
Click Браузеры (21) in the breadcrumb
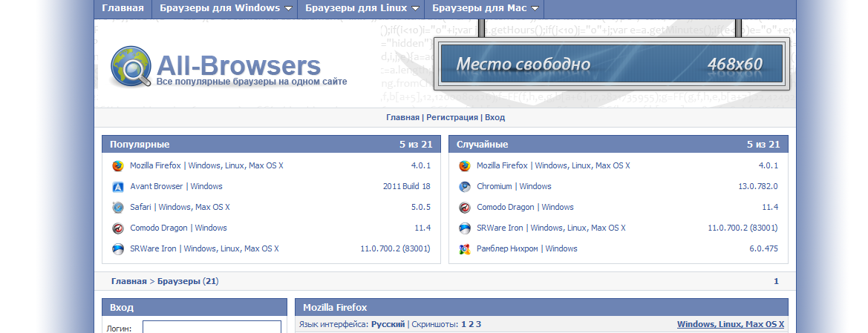click(x=188, y=281)
